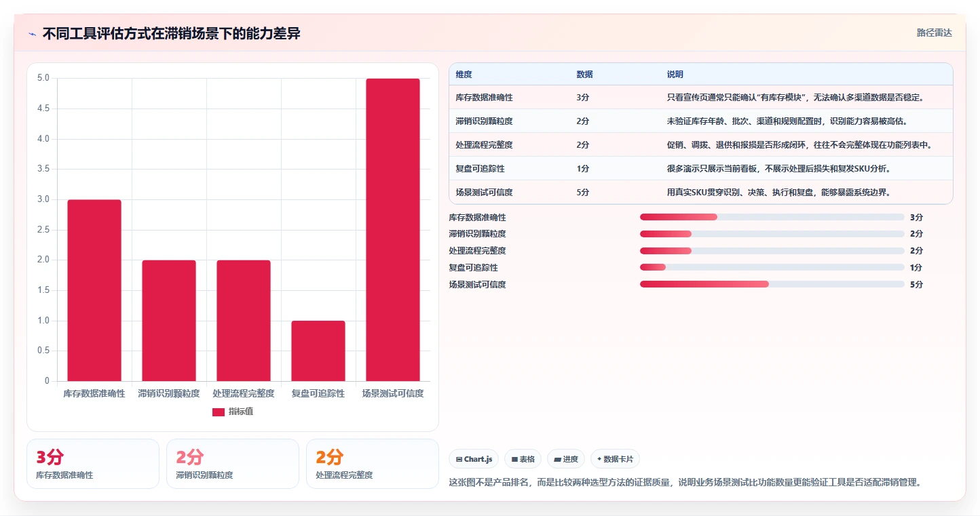Click table cell 复盘可追踪性
Viewport: 980px width, 516px height.
(x=480, y=169)
